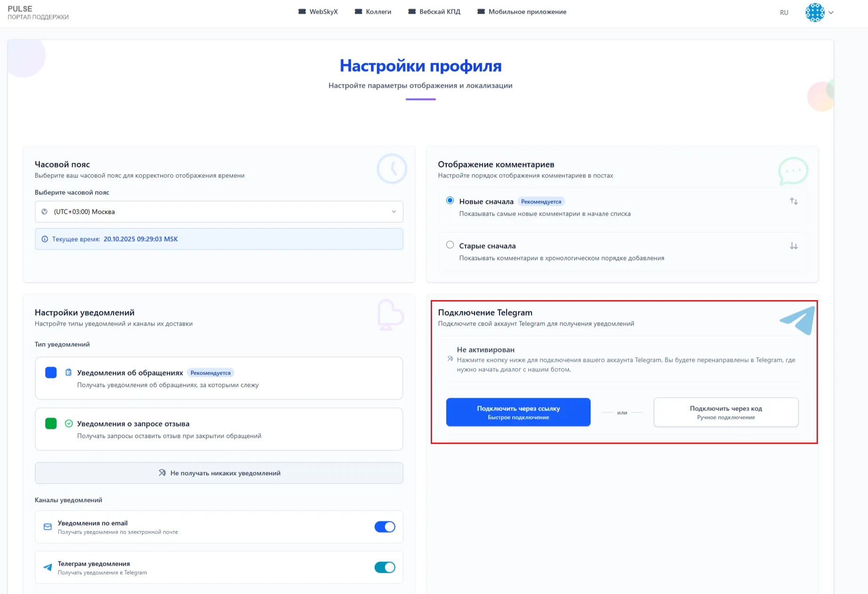Click the sort icon in Новые сначала row
Screen dimensions: 868x594
tap(794, 201)
